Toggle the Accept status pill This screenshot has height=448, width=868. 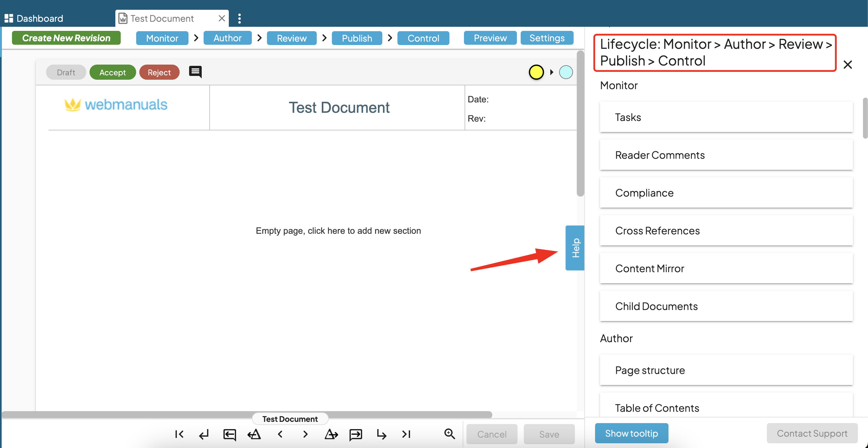112,72
